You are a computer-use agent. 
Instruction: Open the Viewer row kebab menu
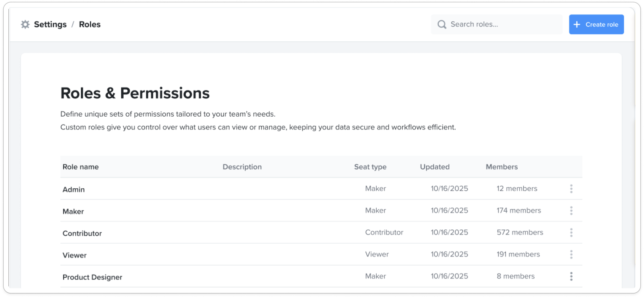[x=571, y=254]
